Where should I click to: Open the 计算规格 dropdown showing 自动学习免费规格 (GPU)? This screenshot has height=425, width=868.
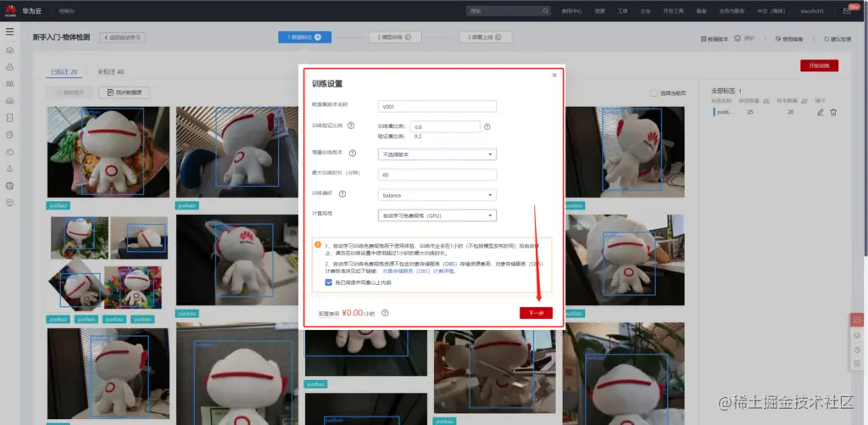[x=437, y=215]
